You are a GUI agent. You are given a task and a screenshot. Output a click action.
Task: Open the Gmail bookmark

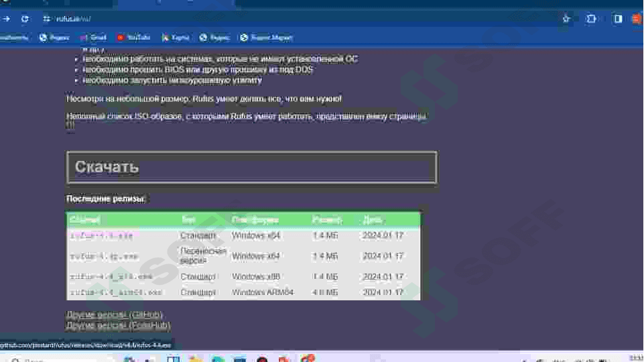(x=93, y=38)
